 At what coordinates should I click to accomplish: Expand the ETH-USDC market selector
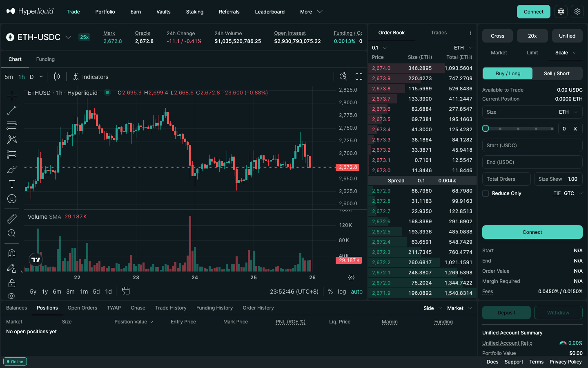click(39, 37)
